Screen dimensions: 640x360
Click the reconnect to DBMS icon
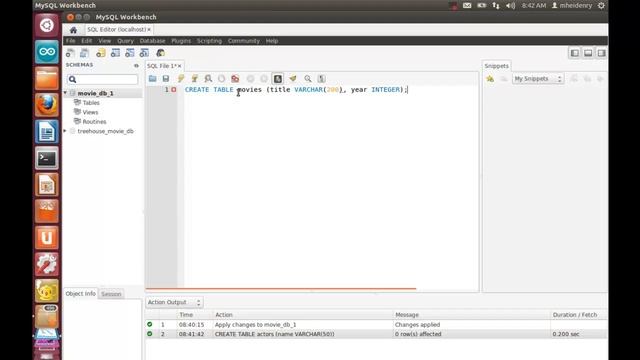[x=161, y=53]
